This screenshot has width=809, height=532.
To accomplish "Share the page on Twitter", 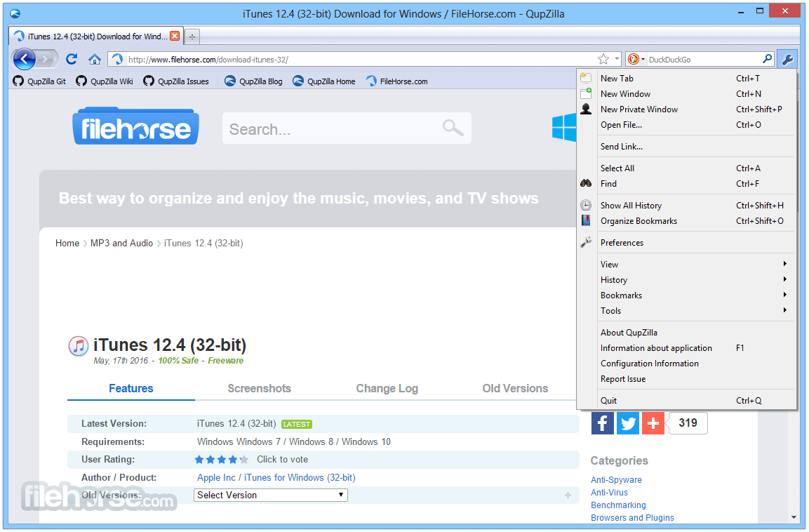I will 628,423.
